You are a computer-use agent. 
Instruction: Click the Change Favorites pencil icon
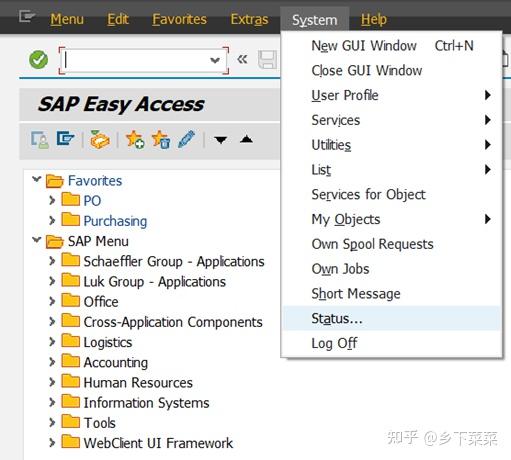pos(186,139)
